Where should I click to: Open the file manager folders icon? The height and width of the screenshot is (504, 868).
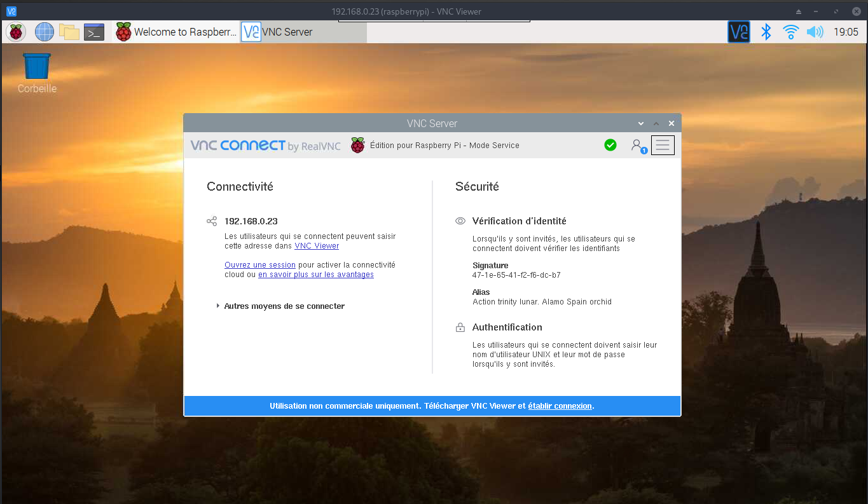point(69,32)
